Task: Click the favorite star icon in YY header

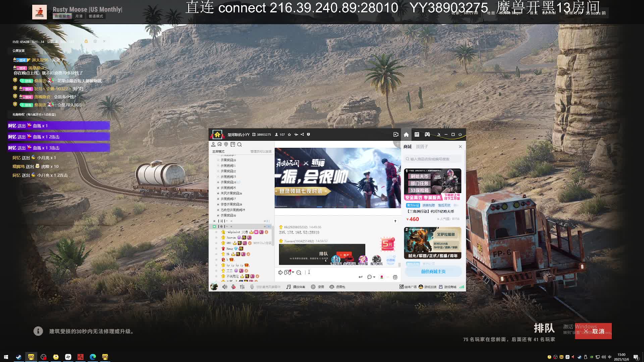Action: [x=289, y=134]
